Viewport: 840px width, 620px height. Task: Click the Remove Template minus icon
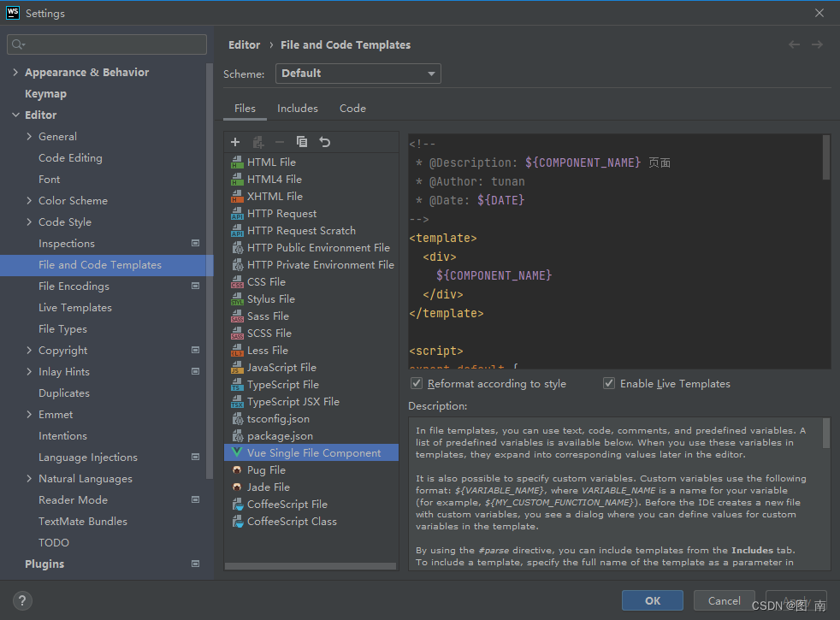click(x=280, y=142)
